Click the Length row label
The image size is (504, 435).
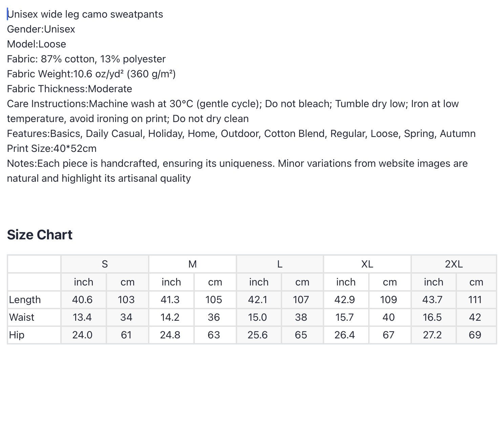[x=25, y=300]
